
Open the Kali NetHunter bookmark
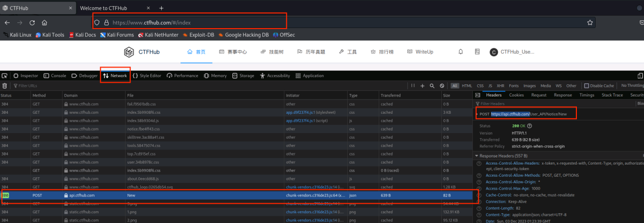[158, 35]
